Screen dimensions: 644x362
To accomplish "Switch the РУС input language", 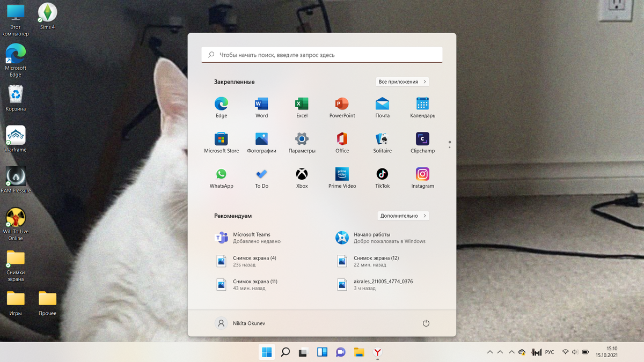I will click(x=550, y=352).
